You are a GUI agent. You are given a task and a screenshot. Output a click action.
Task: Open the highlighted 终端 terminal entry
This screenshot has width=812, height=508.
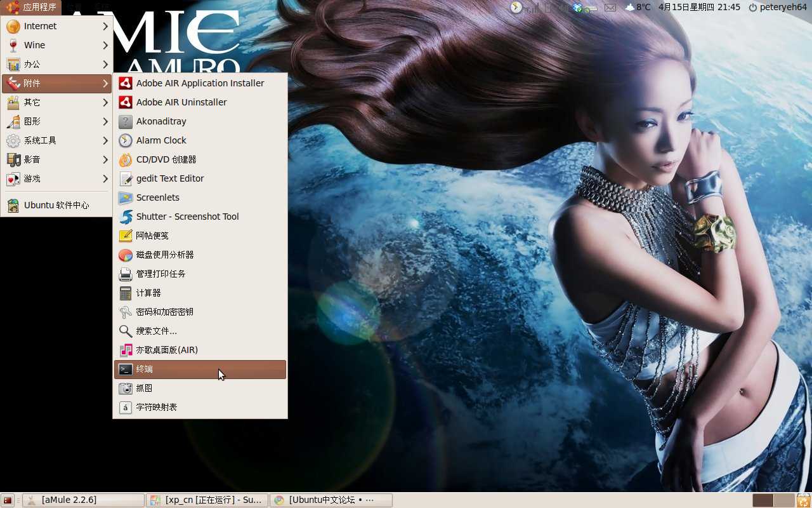coord(200,369)
